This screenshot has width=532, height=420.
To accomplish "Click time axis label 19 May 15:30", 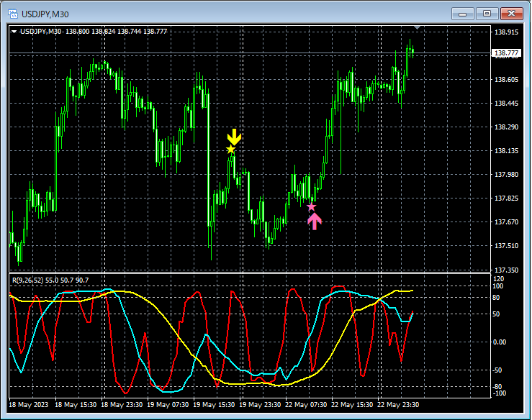I will click(214, 405).
